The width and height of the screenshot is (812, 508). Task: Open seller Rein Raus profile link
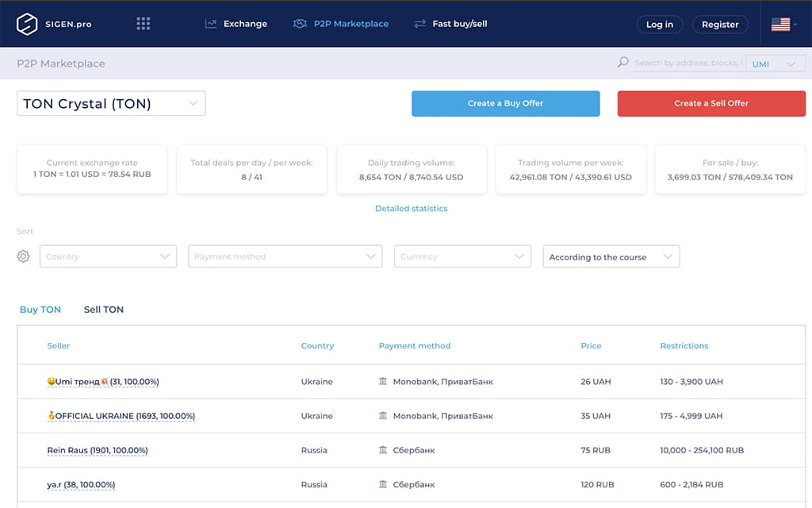(x=98, y=450)
